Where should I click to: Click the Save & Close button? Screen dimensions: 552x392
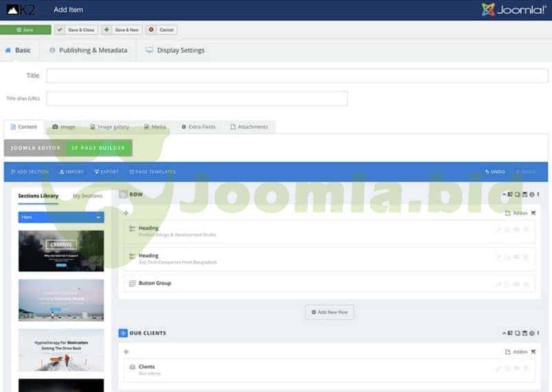click(76, 30)
